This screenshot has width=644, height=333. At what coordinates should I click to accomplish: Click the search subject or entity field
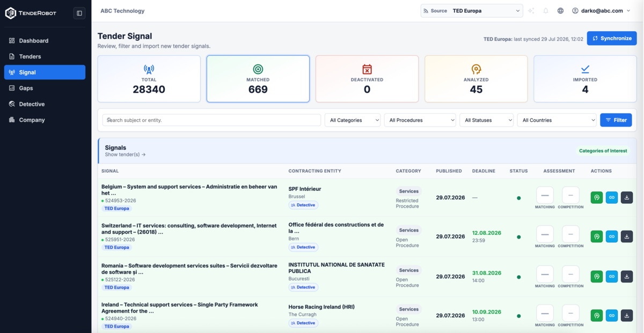[211, 120]
